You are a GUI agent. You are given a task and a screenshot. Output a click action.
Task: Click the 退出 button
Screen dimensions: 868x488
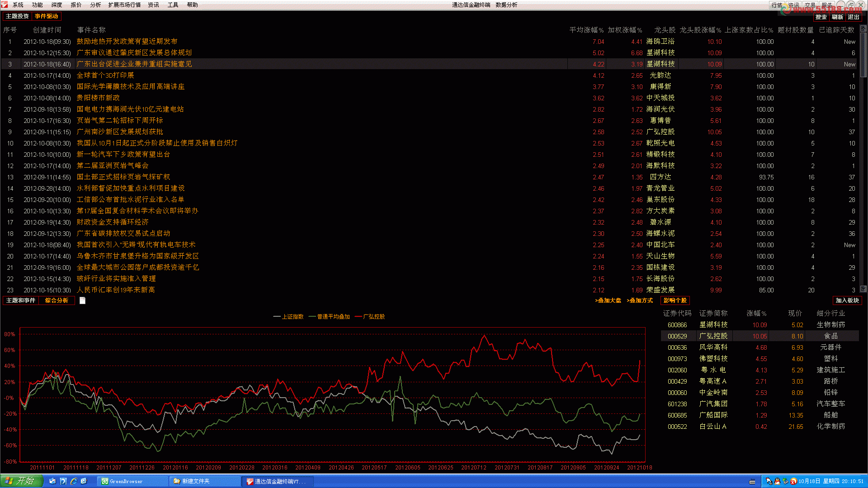pos(854,17)
